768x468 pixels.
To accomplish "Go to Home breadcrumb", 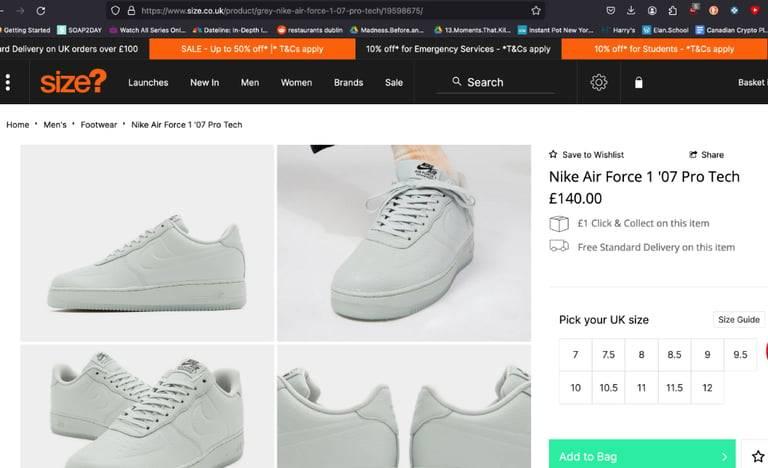I will pyautogui.click(x=18, y=124).
